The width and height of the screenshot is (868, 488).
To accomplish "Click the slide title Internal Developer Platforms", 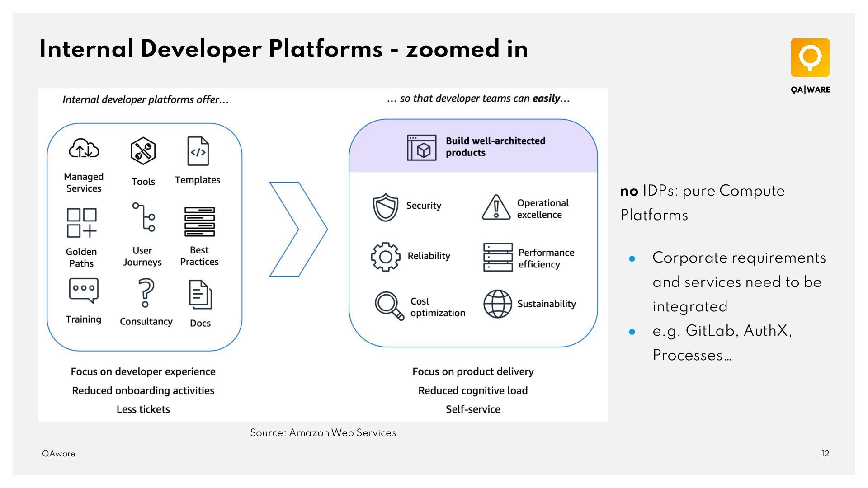I will [283, 49].
